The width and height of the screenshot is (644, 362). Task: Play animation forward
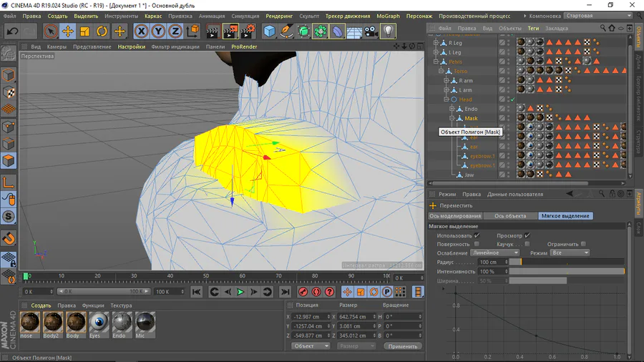pos(240,292)
